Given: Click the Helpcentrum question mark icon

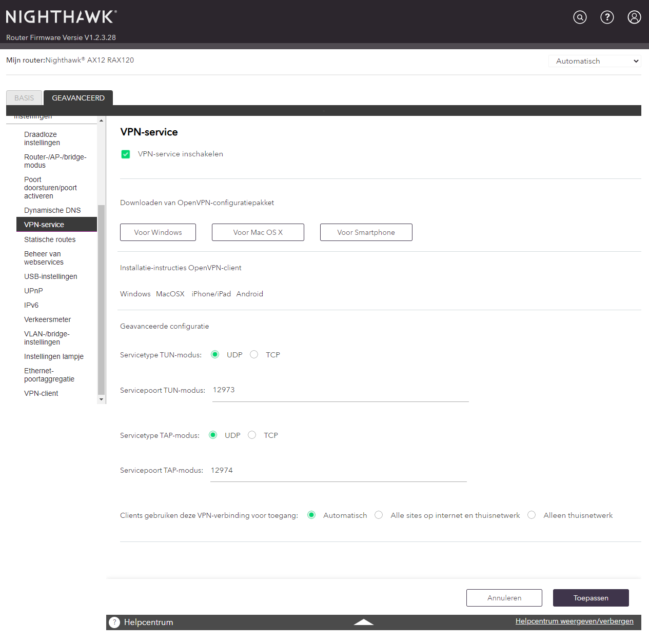Looking at the screenshot, I should click(114, 622).
